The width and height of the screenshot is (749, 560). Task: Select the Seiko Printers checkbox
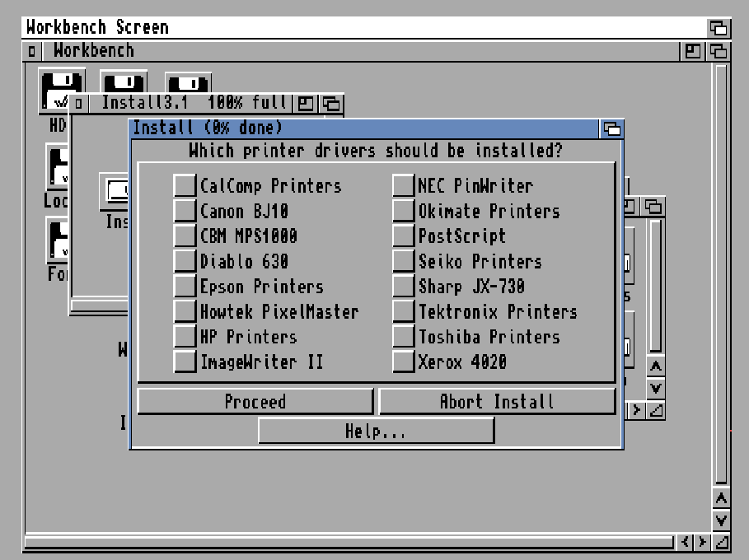tap(403, 261)
